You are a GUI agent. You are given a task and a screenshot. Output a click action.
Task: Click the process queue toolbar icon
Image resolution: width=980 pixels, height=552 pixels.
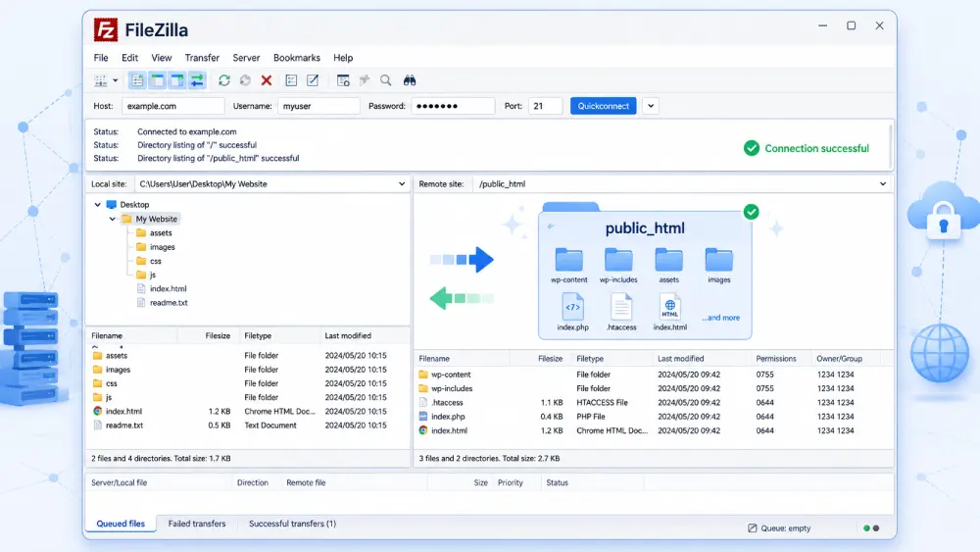click(246, 80)
